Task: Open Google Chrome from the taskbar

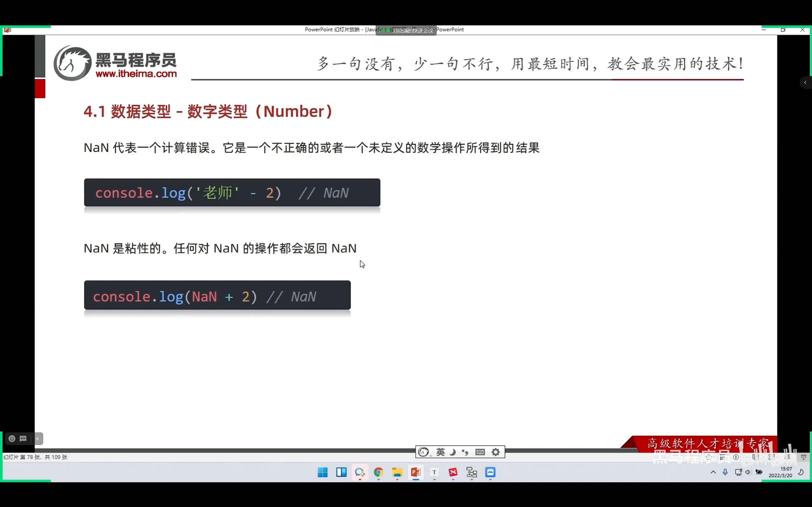Action: (378, 472)
